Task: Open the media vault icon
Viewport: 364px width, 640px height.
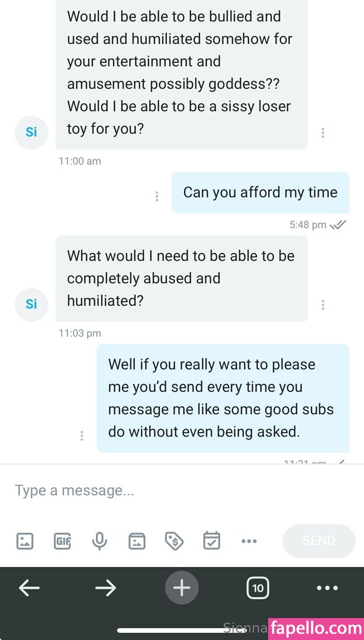Action: pyautogui.click(x=137, y=540)
